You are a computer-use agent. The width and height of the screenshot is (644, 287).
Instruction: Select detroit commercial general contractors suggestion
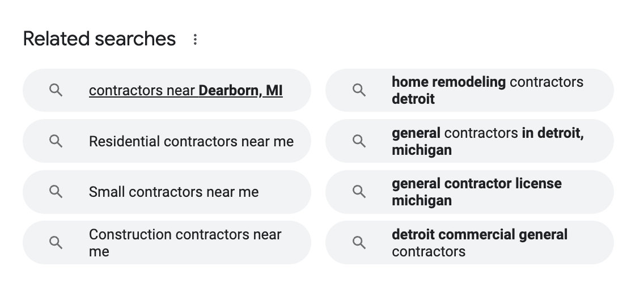(x=469, y=243)
